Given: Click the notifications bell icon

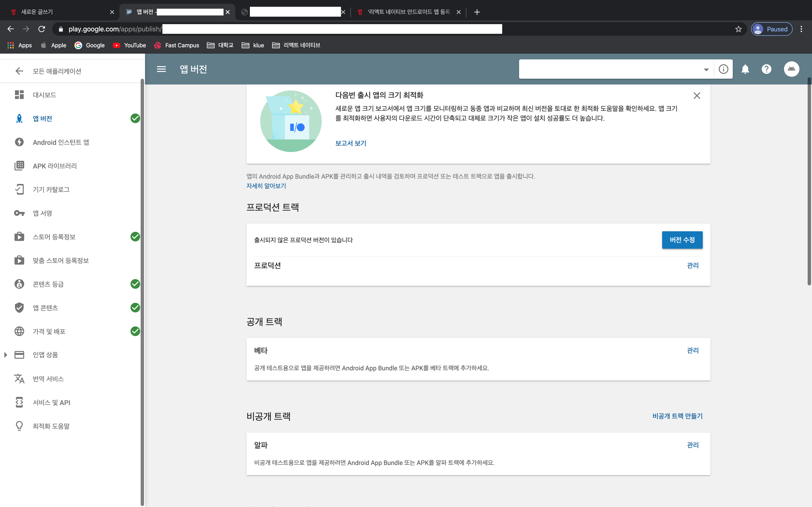Looking at the screenshot, I should click(745, 69).
